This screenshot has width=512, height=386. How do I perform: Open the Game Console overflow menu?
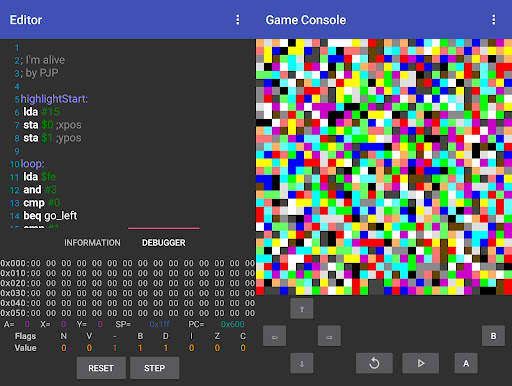[493, 20]
